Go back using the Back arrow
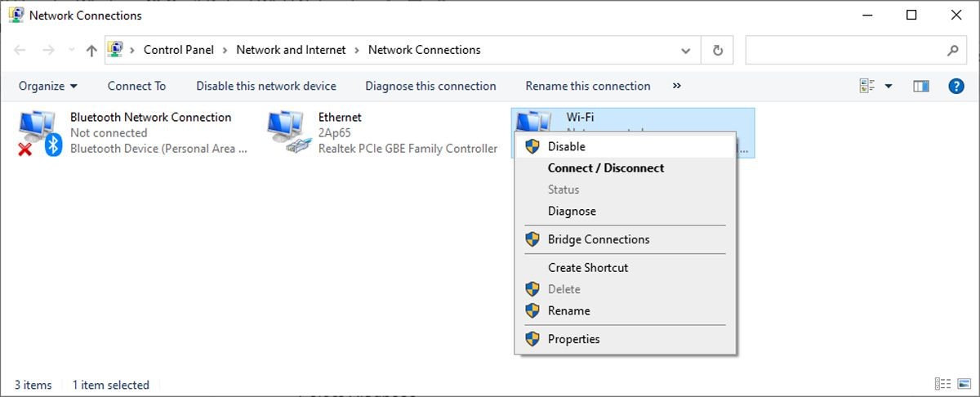This screenshot has width=980, height=397. coord(20,50)
